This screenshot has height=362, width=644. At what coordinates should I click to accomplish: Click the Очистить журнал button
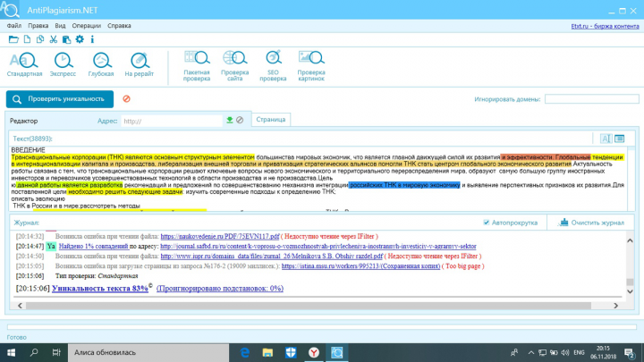coord(590,223)
